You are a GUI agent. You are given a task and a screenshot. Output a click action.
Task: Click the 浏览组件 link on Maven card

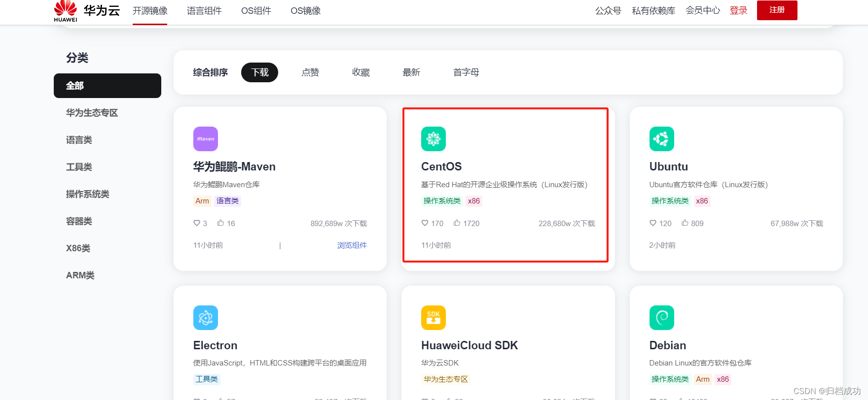352,245
